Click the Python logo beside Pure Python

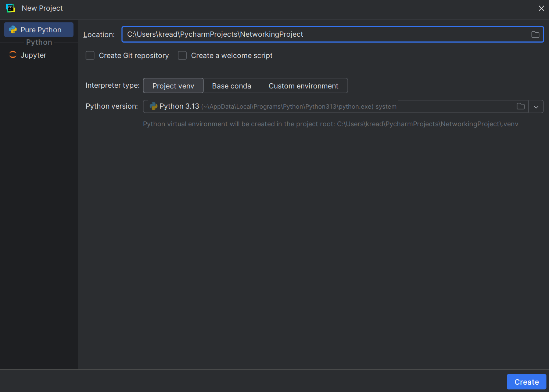pyautogui.click(x=13, y=29)
